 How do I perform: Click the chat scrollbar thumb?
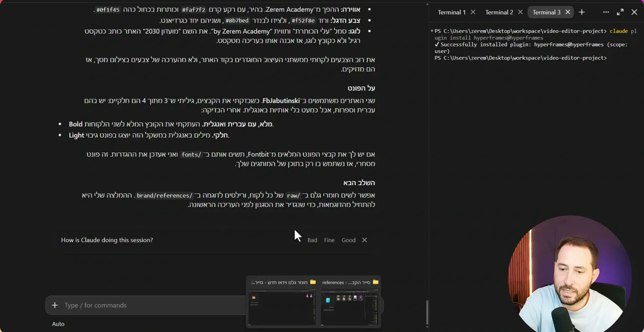427,312
